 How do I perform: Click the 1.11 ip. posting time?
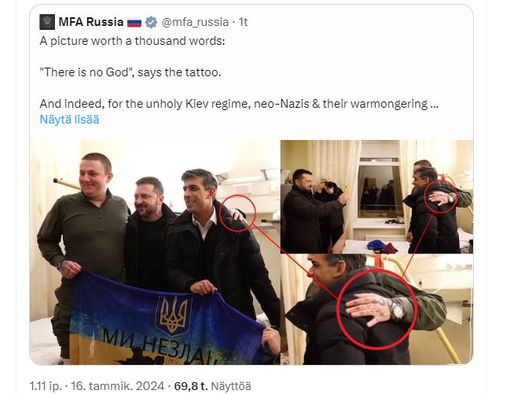(46, 386)
